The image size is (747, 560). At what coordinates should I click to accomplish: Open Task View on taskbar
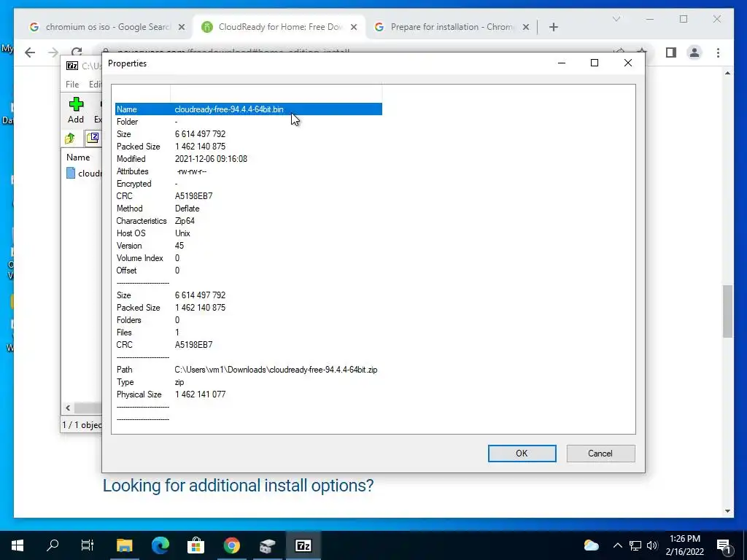point(88,545)
